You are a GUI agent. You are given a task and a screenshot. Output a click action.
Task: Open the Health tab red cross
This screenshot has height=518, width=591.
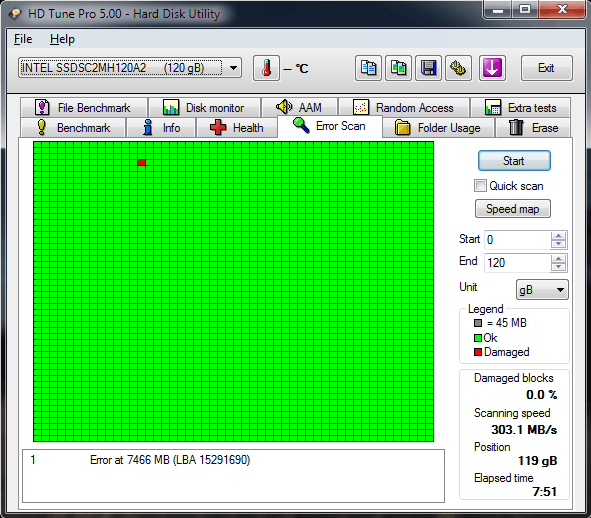218,127
